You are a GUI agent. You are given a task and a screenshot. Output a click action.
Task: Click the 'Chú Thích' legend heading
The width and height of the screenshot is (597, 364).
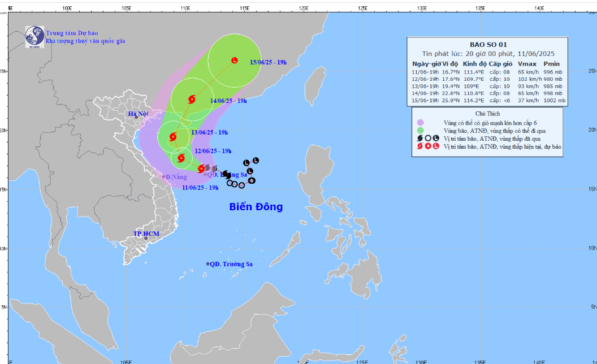(488, 114)
